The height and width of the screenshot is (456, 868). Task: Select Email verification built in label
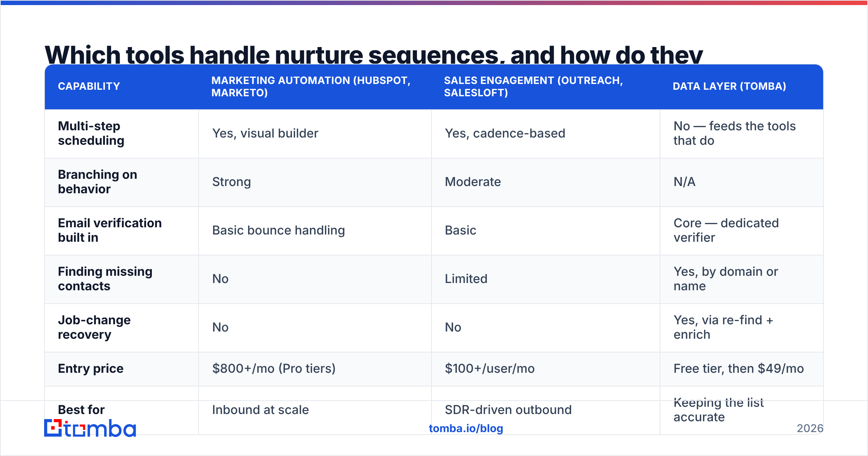110,230
